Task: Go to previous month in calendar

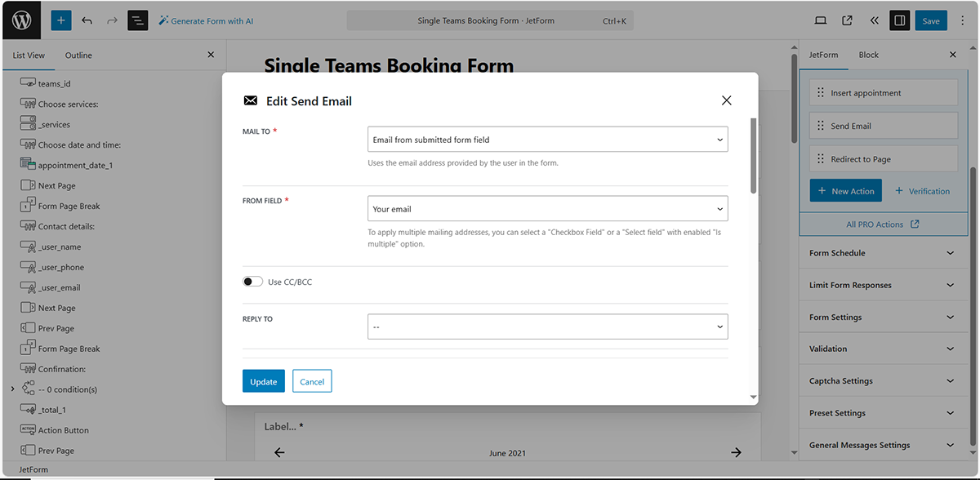Action: coord(279,452)
